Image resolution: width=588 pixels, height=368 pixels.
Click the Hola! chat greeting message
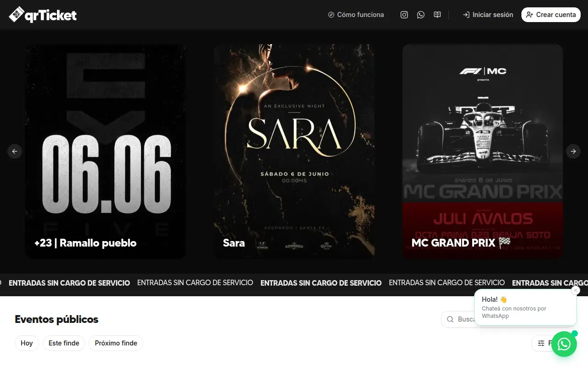click(x=525, y=307)
